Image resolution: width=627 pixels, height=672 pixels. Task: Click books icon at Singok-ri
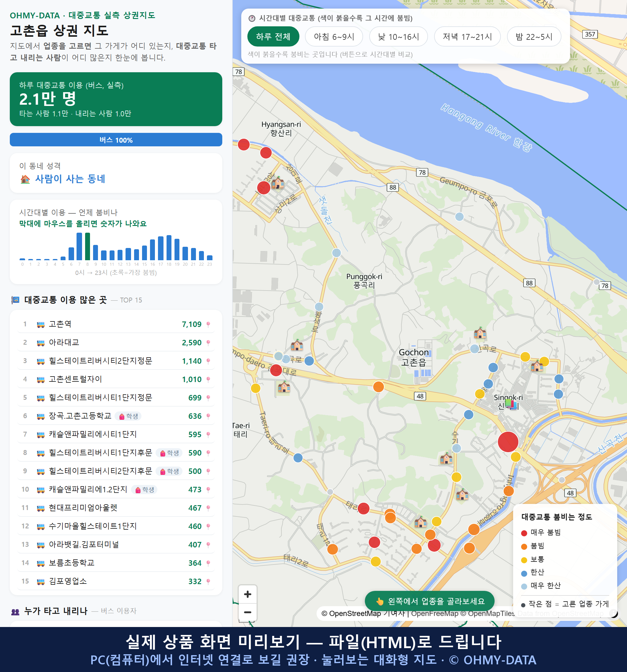[511, 404]
